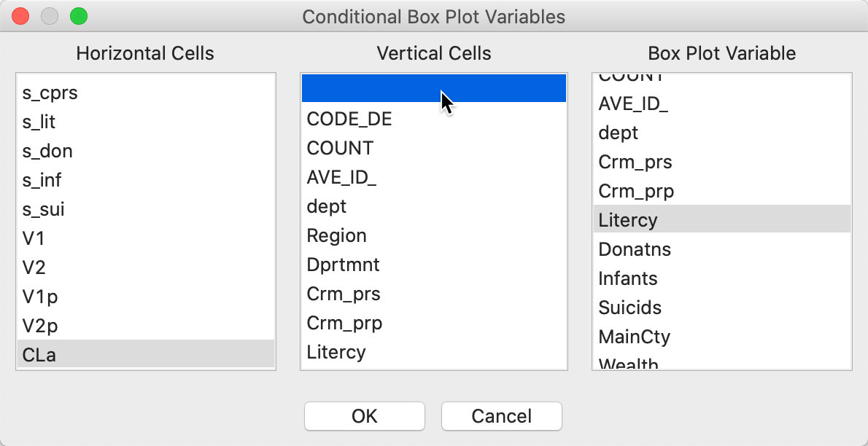
Task: Pick s_don from Horizontal Cells list
Action: pyautogui.click(x=146, y=151)
